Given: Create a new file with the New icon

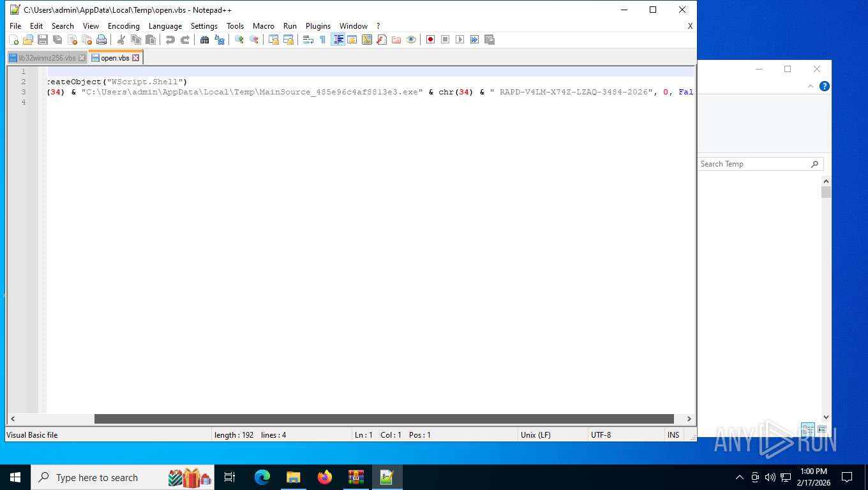Looking at the screenshot, I should pyautogui.click(x=13, y=40).
